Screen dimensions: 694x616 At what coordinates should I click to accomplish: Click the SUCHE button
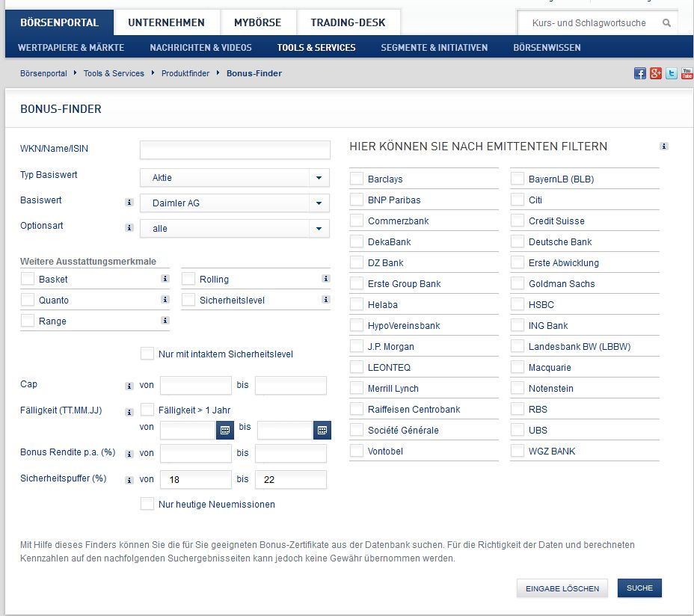pos(639,588)
